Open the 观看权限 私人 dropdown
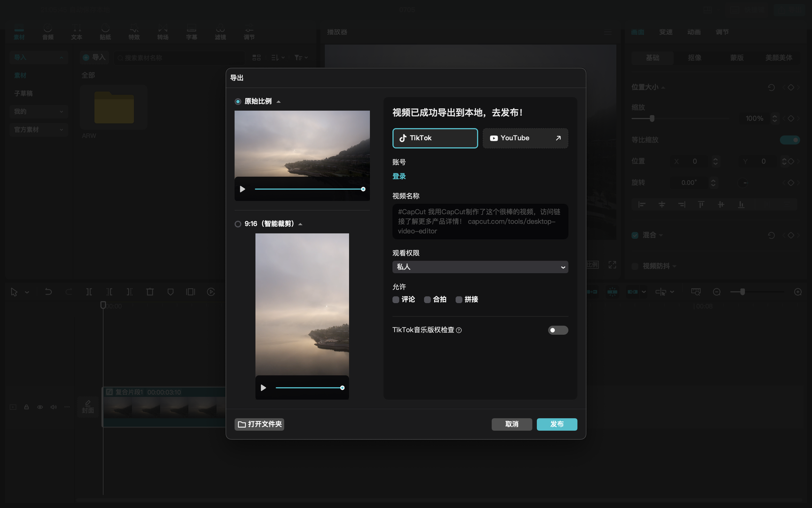 pyautogui.click(x=480, y=267)
